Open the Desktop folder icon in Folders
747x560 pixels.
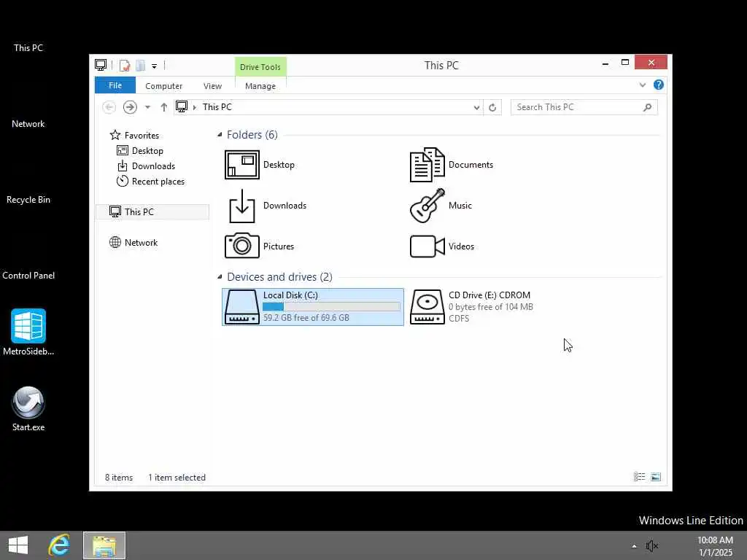(242, 165)
